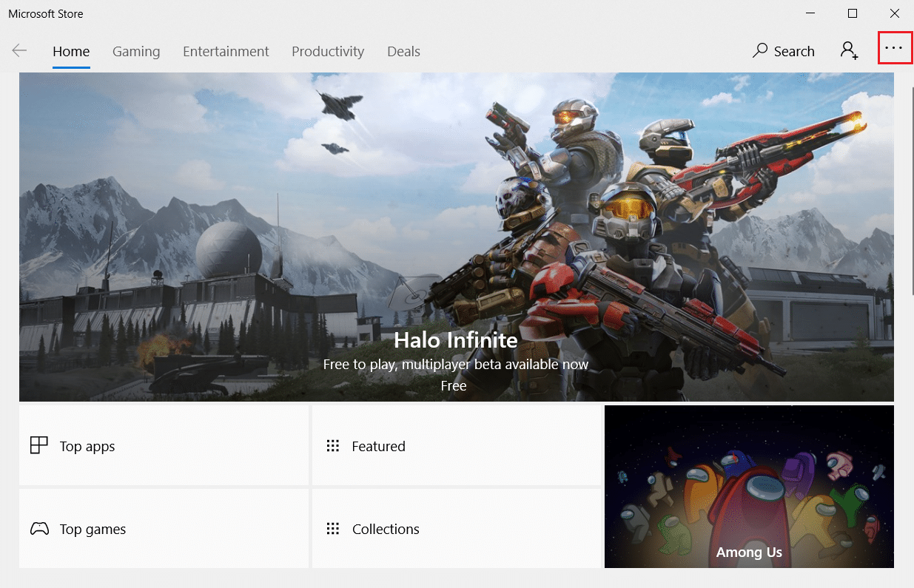
Task: Click the Top games controller icon
Action: (39, 529)
